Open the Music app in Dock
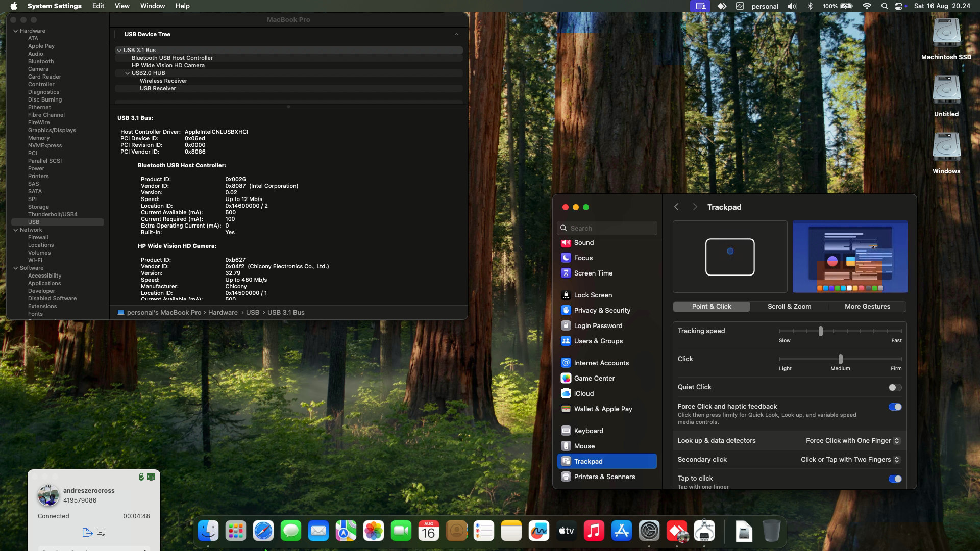 pos(594,531)
